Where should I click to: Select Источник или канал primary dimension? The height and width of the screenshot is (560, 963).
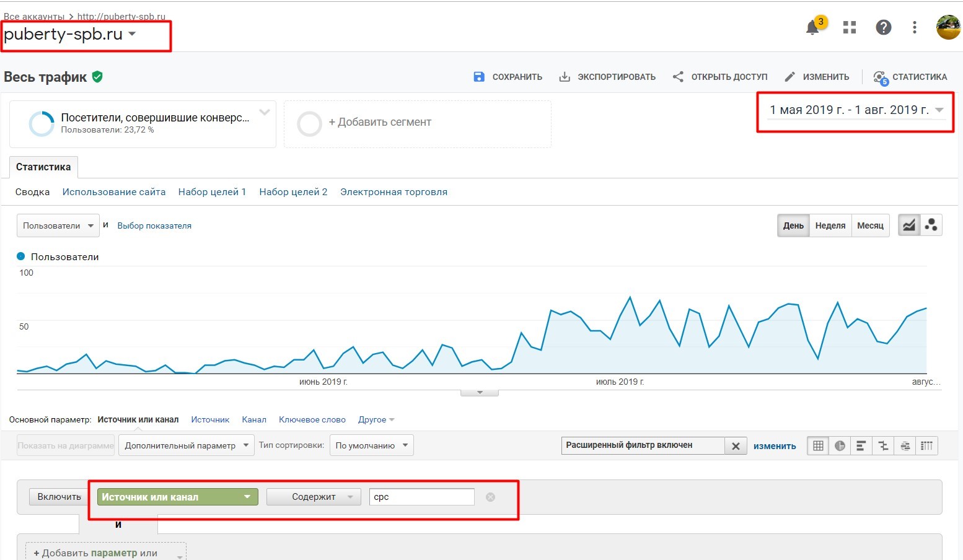[138, 419]
